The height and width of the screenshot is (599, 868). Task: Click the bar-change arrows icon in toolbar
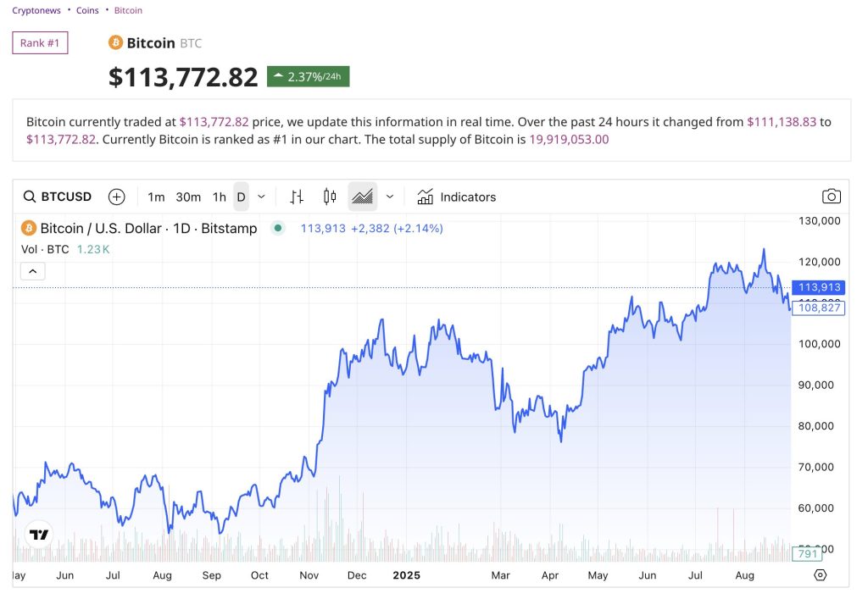295,197
